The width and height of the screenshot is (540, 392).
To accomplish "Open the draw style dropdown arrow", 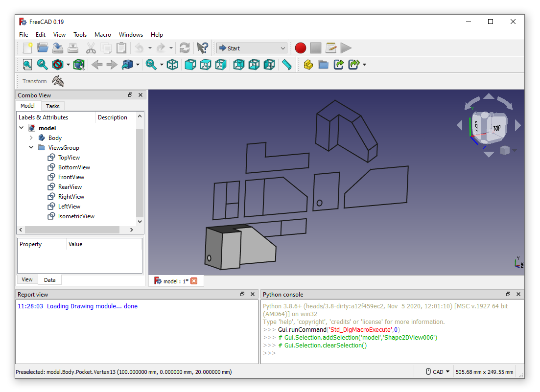I will (68, 65).
